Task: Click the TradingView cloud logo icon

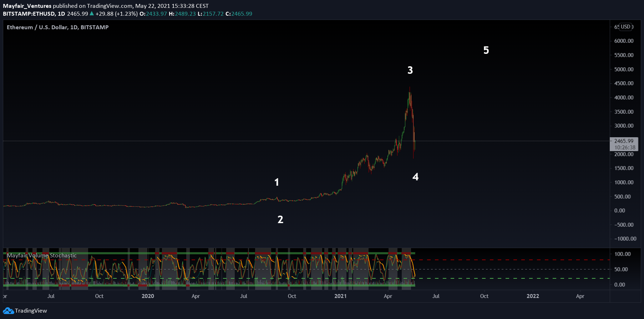Action: (x=8, y=311)
